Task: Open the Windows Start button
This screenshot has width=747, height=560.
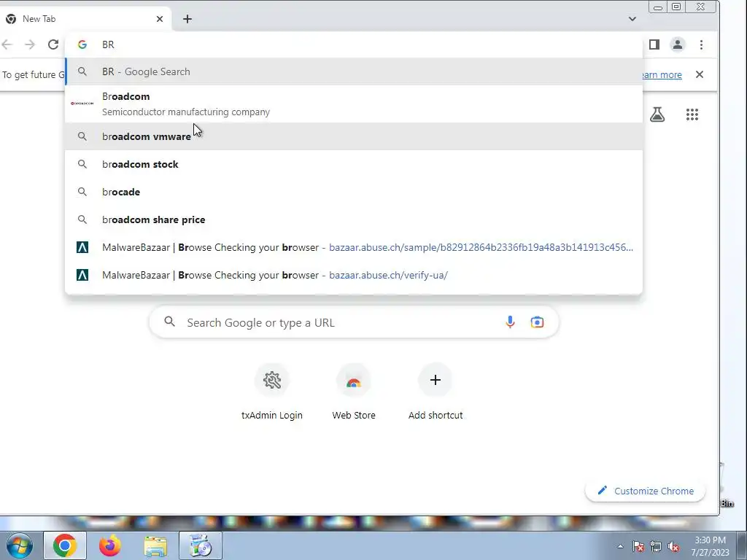Action: coord(20,545)
